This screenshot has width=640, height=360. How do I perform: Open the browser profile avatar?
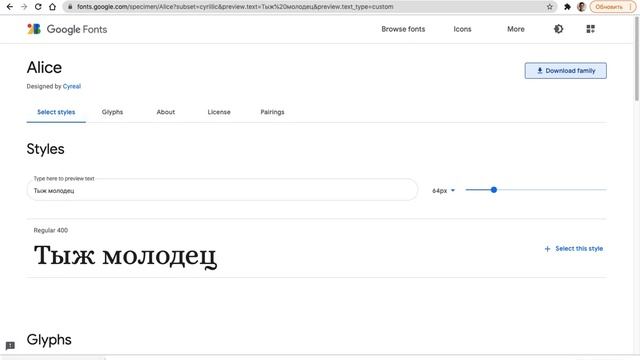point(582,7)
